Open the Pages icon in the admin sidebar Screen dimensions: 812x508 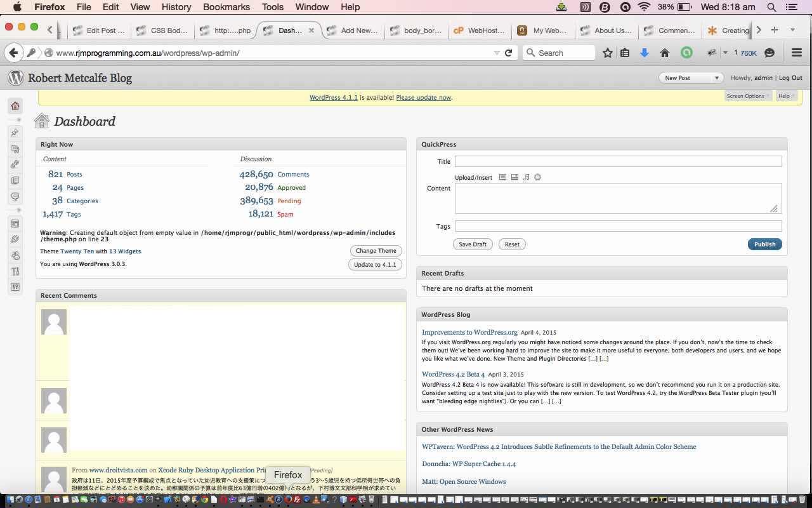coord(15,180)
